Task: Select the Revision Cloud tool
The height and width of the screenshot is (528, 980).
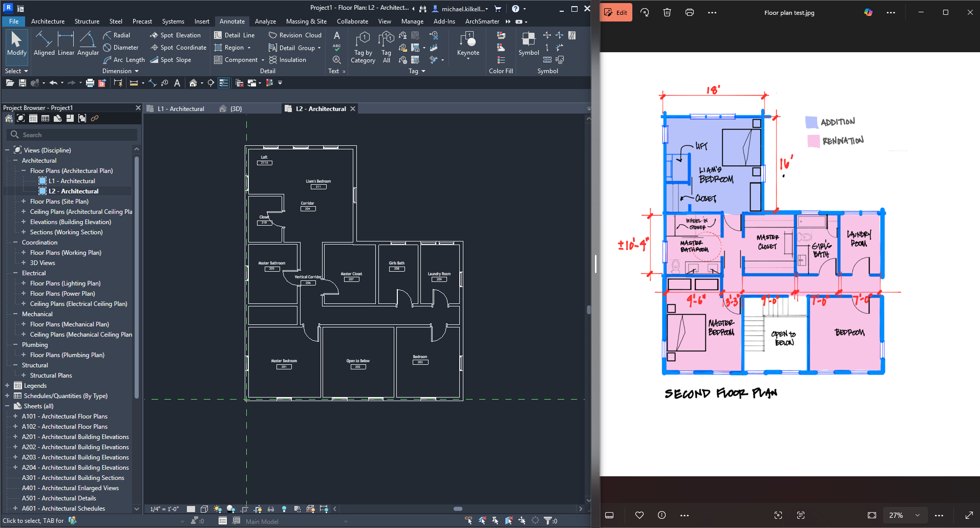Action: point(295,35)
